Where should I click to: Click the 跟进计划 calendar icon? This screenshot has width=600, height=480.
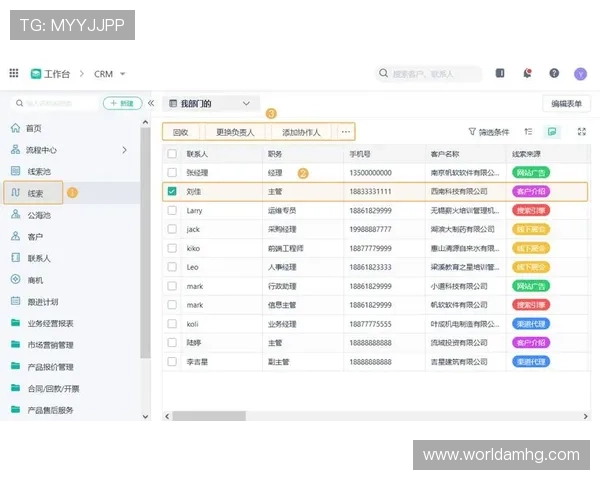click(x=15, y=301)
